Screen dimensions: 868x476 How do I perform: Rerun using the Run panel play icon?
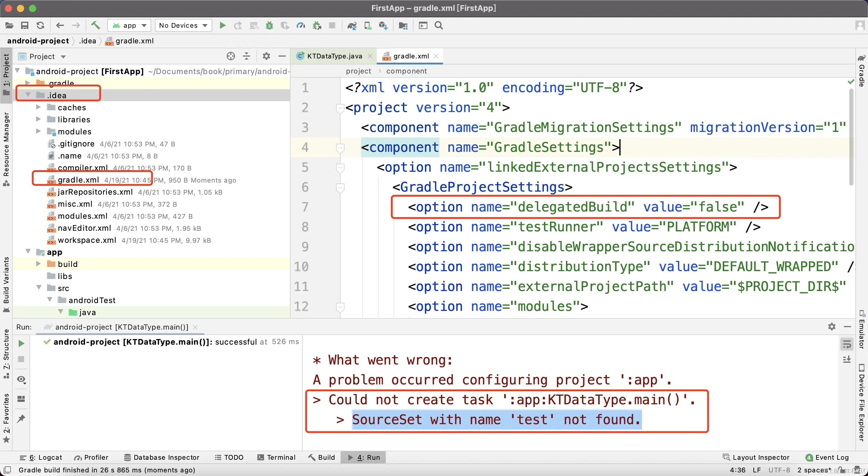(x=21, y=343)
